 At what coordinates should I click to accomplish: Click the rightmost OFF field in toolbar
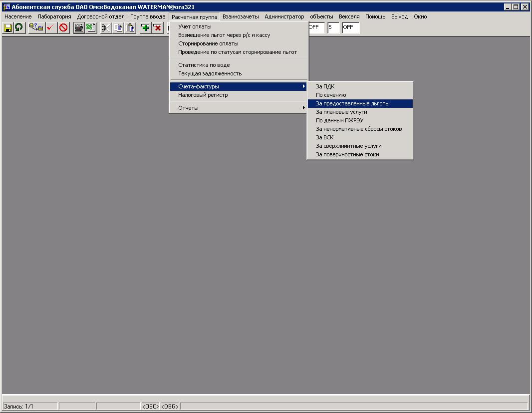tap(350, 27)
